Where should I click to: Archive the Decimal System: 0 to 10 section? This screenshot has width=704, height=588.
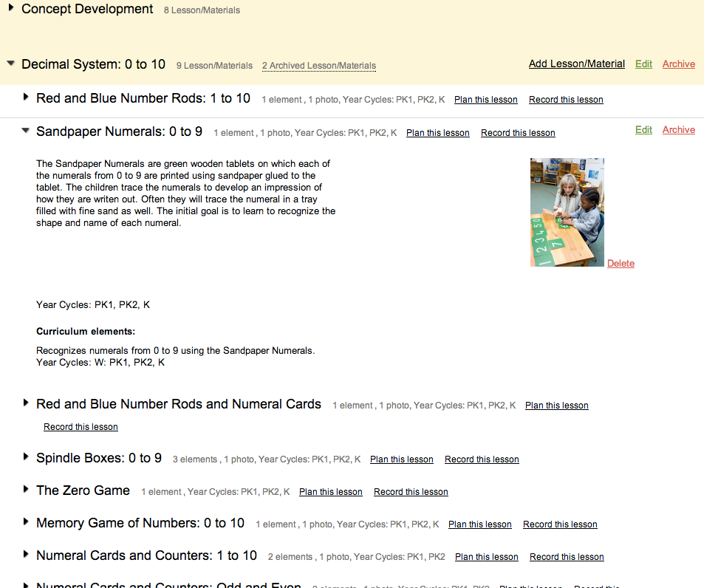tap(678, 64)
